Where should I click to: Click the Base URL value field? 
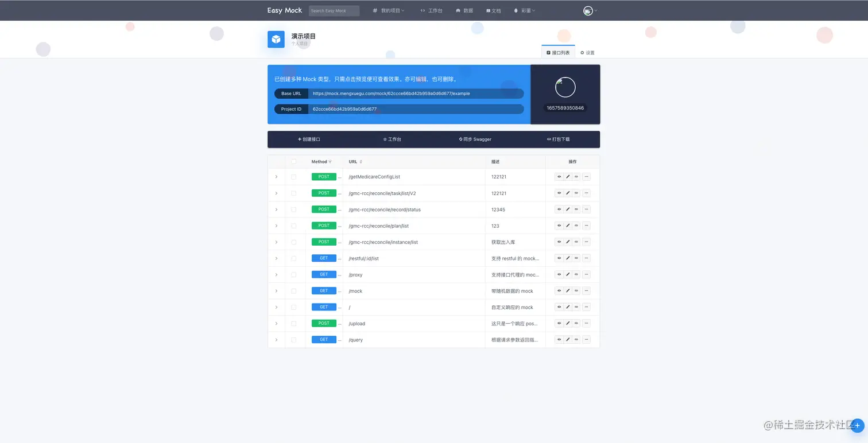pos(416,94)
